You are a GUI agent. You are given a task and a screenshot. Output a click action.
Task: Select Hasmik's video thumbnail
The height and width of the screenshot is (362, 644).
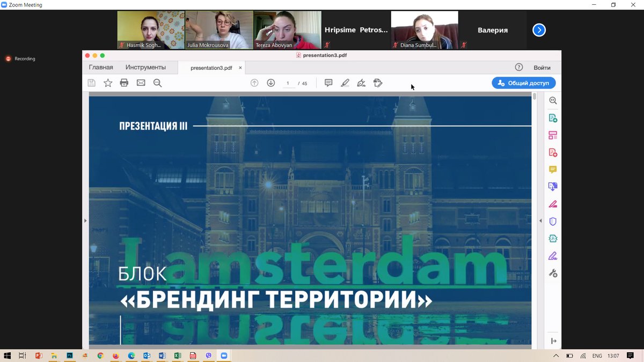[x=151, y=30]
